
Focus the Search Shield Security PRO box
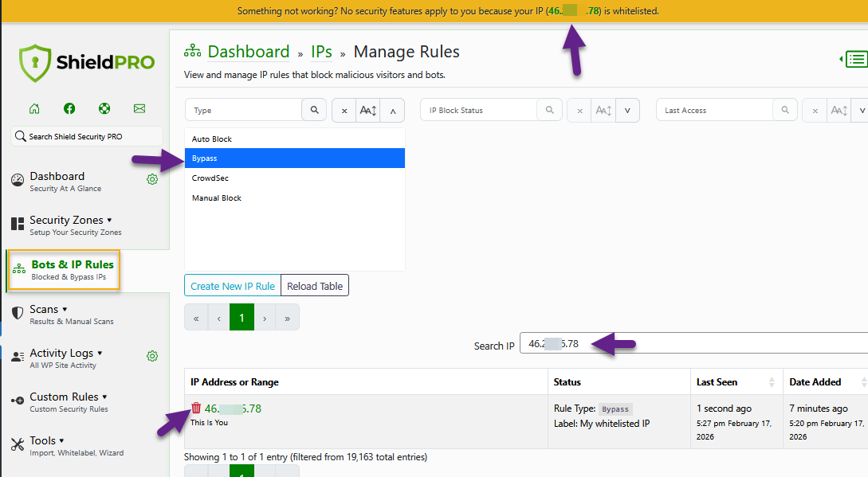(x=87, y=136)
